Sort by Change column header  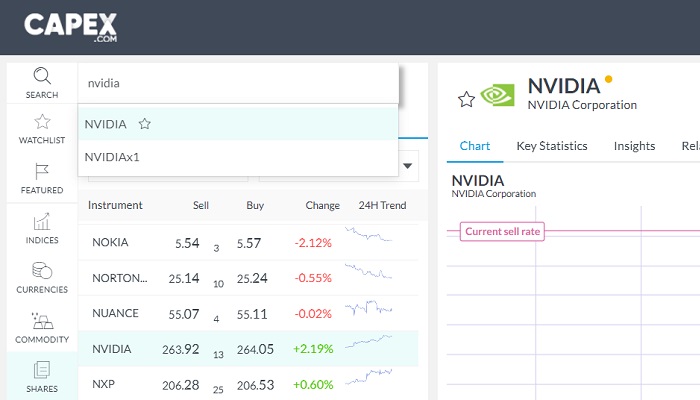322,205
